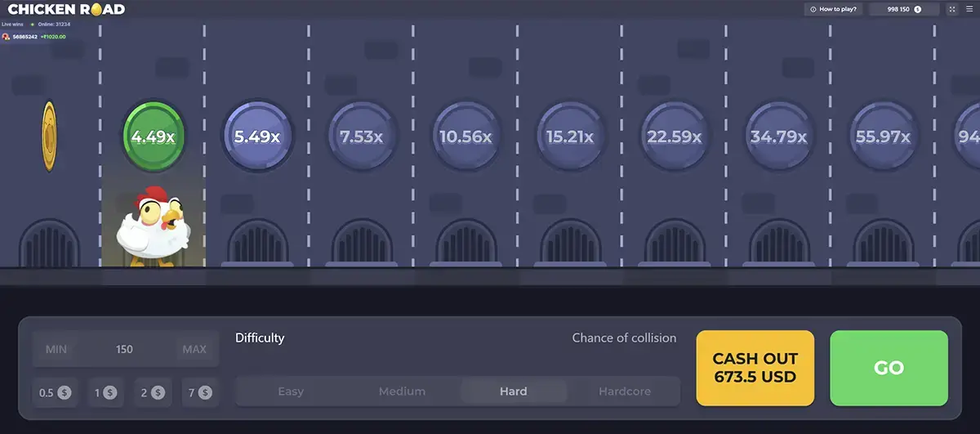980x434 pixels.
Task: Open the How to play? help
Action: (x=834, y=9)
